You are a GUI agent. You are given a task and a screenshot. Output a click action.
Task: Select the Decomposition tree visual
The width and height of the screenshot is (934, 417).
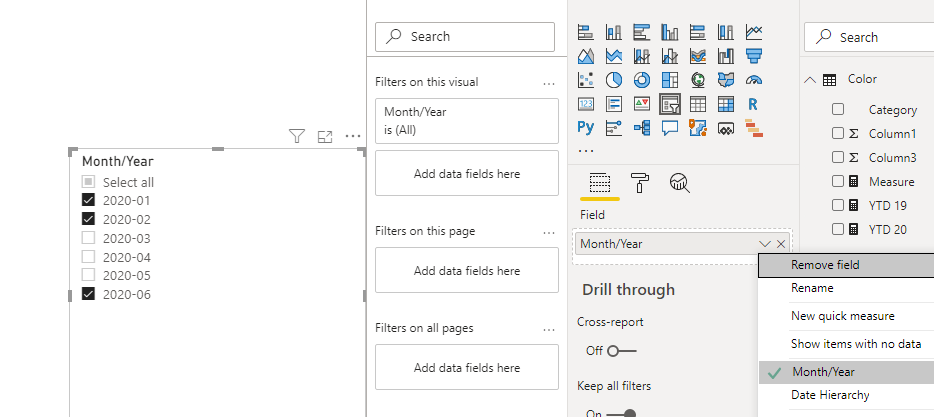642,127
